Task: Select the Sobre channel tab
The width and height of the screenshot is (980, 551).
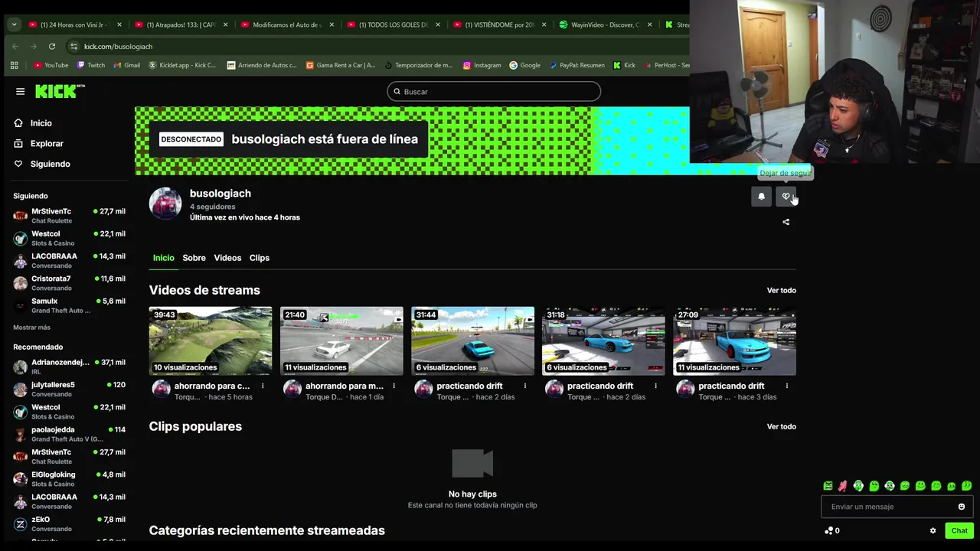Action: coord(194,258)
